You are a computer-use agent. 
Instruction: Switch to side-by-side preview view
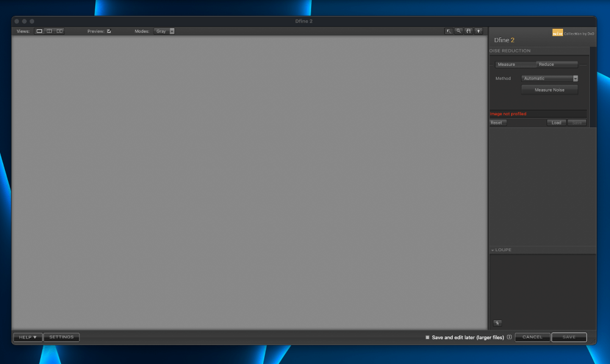[x=60, y=31]
